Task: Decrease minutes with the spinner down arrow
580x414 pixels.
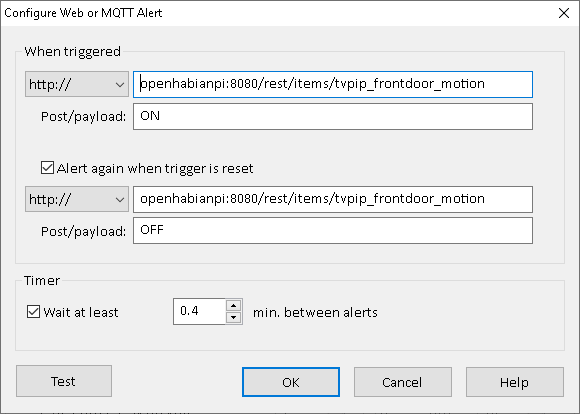Action: [x=233, y=317]
